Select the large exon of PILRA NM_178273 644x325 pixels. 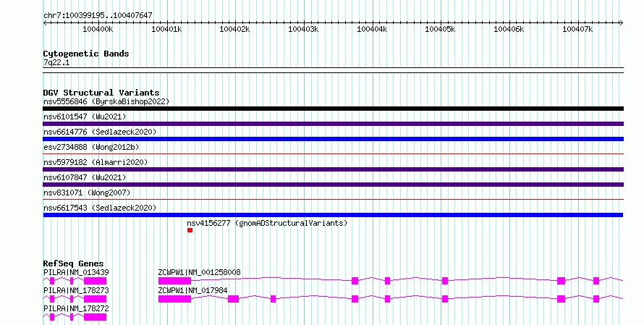(95, 299)
